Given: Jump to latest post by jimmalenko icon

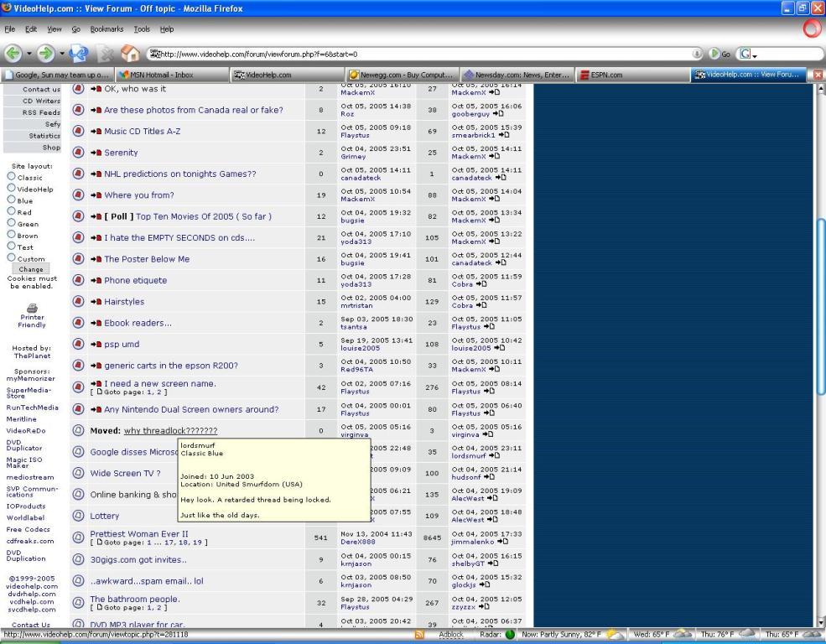Looking at the screenshot, I should point(502,542).
